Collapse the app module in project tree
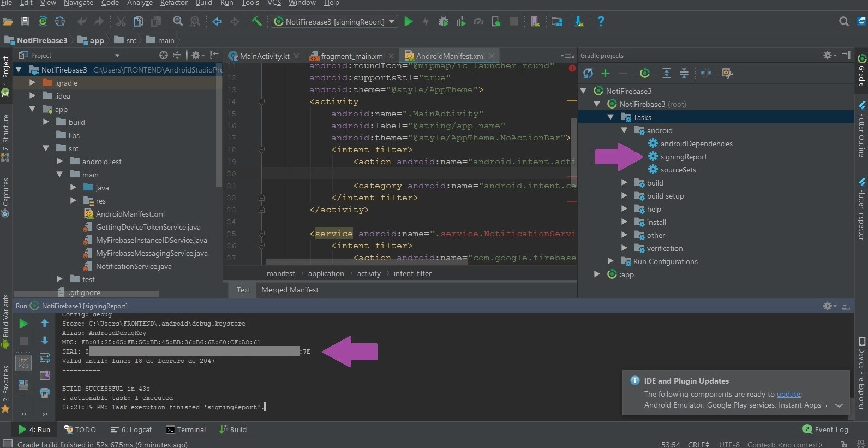Viewport: 868px width, 448px height. tap(32, 109)
